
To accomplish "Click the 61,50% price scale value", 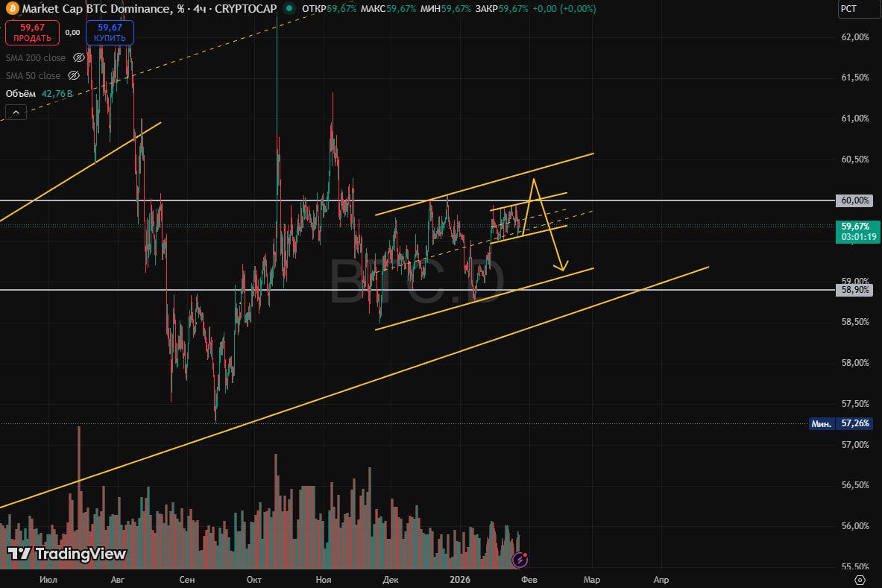I will coord(855,78).
